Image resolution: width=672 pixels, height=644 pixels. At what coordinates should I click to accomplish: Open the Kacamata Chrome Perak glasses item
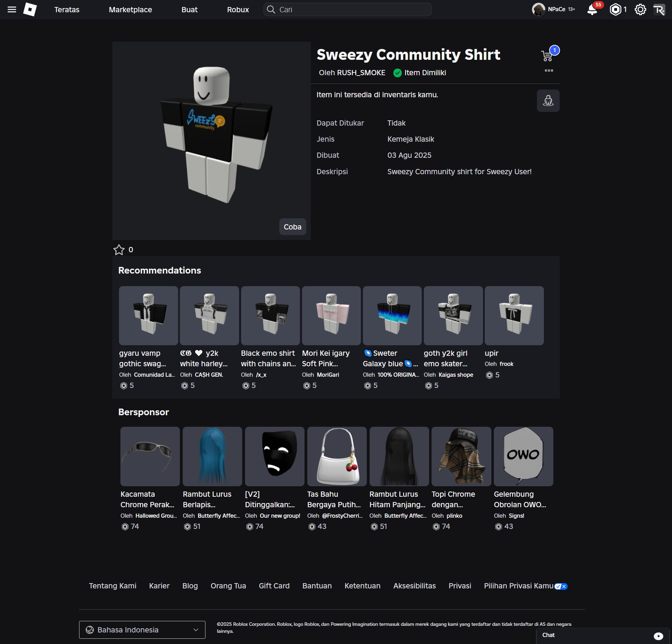(150, 456)
